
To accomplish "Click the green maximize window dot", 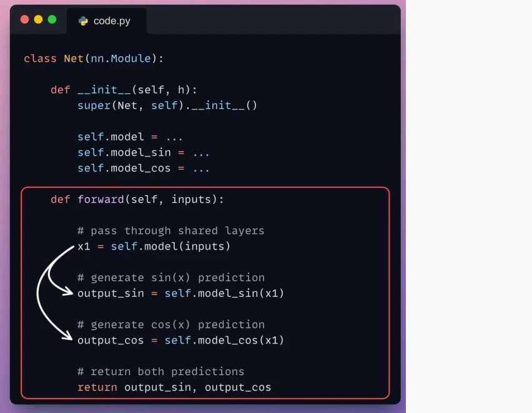I will [52, 19].
